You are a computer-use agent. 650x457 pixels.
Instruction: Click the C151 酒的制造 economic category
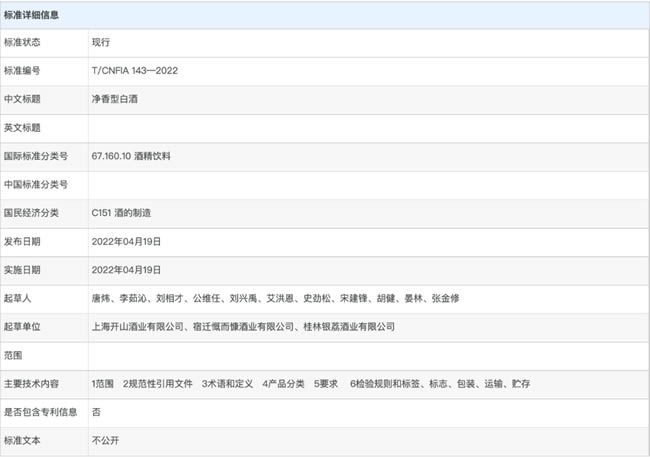pyautogui.click(x=121, y=213)
